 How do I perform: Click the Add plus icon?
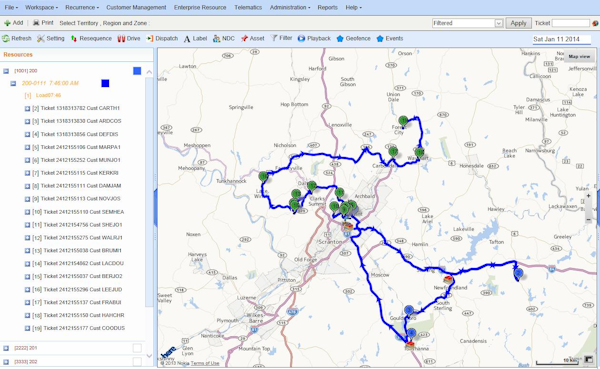coord(7,23)
